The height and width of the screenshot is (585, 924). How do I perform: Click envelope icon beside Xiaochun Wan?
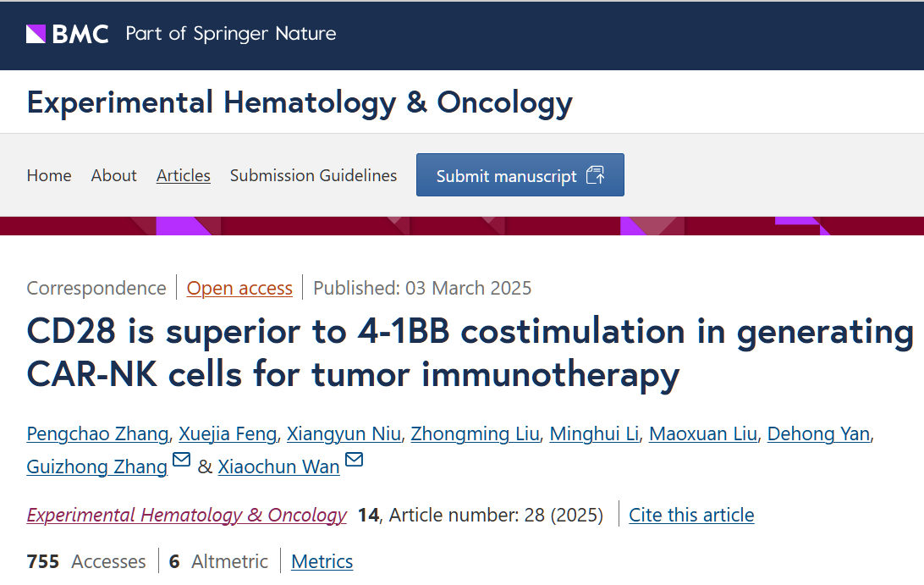point(354,460)
